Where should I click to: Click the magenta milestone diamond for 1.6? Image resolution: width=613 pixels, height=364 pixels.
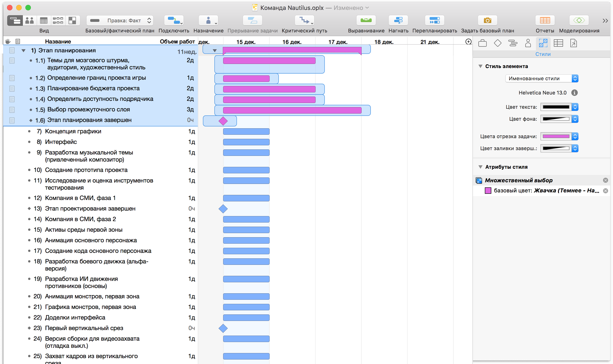(x=223, y=121)
